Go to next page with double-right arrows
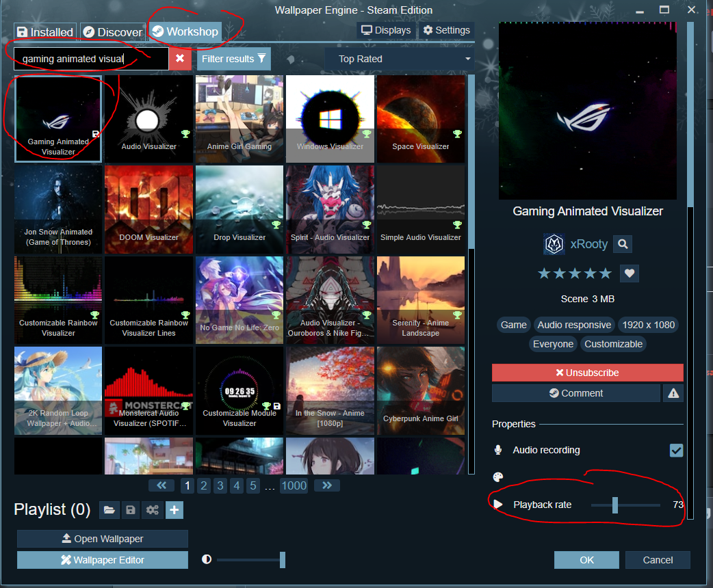Screen dimensions: 713x588 [327, 485]
